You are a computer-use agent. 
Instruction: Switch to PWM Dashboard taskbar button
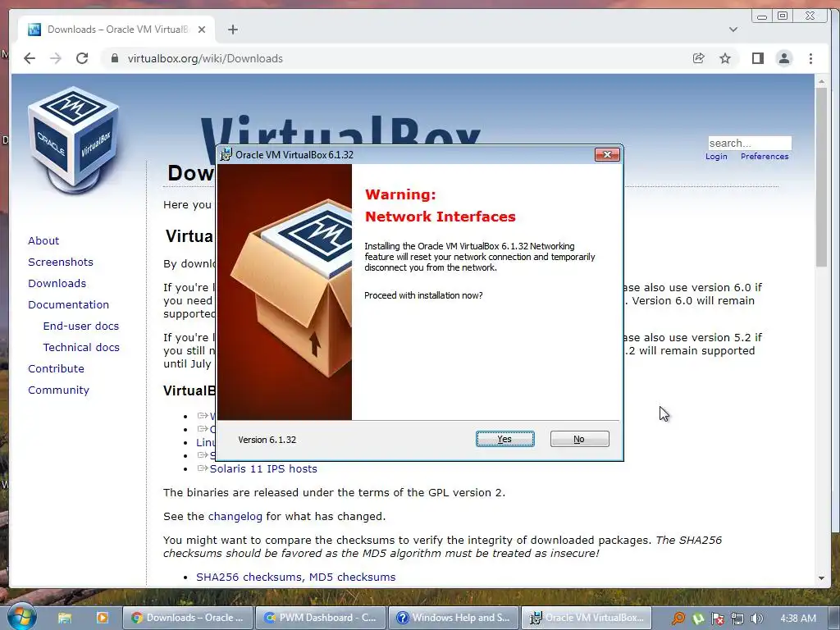click(x=321, y=618)
